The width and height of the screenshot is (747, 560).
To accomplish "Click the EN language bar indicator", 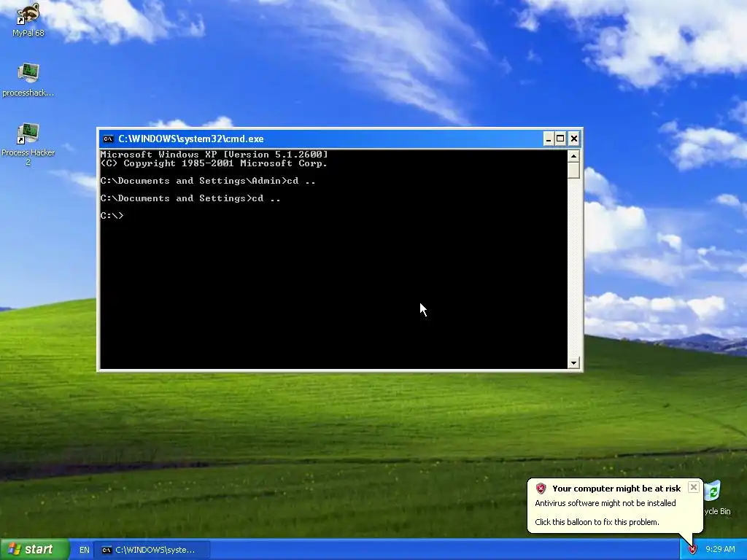I will tap(85, 550).
